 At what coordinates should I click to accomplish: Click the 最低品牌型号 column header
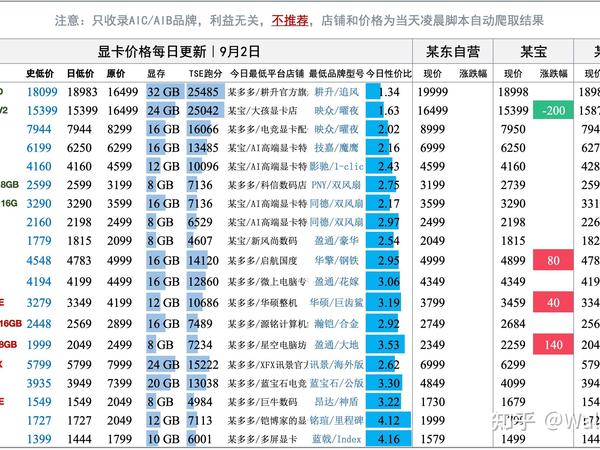[x=336, y=73]
